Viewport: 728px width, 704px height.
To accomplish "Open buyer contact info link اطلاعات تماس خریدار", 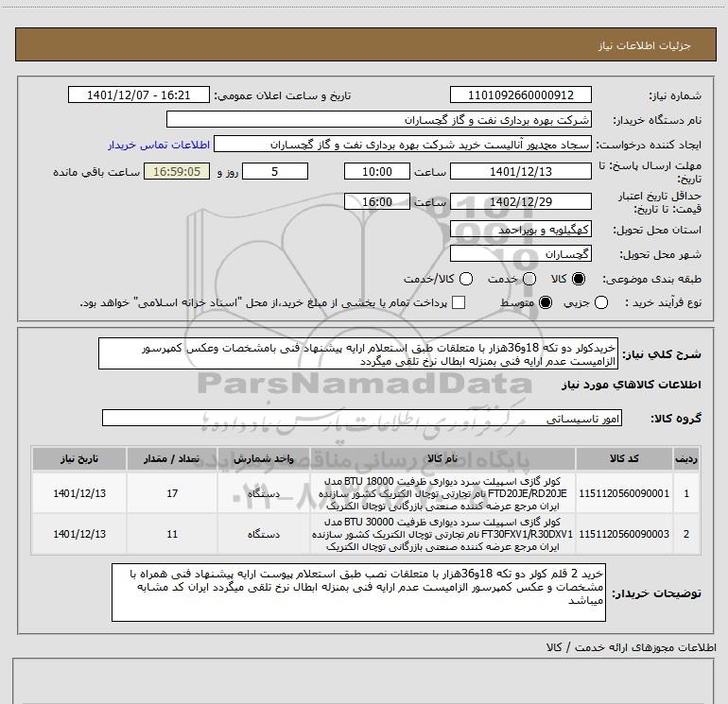I will click(x=159, y=145).
